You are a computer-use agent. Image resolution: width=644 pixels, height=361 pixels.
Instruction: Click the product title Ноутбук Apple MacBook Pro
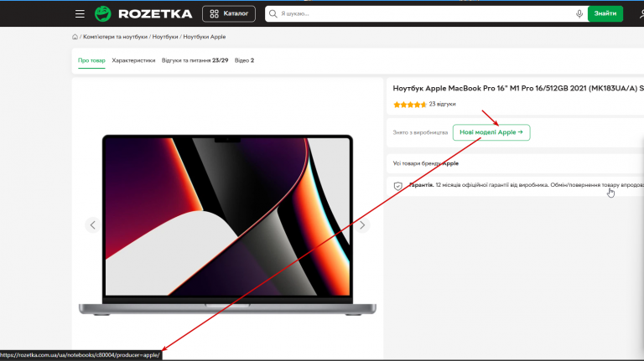tap(518, 88)
